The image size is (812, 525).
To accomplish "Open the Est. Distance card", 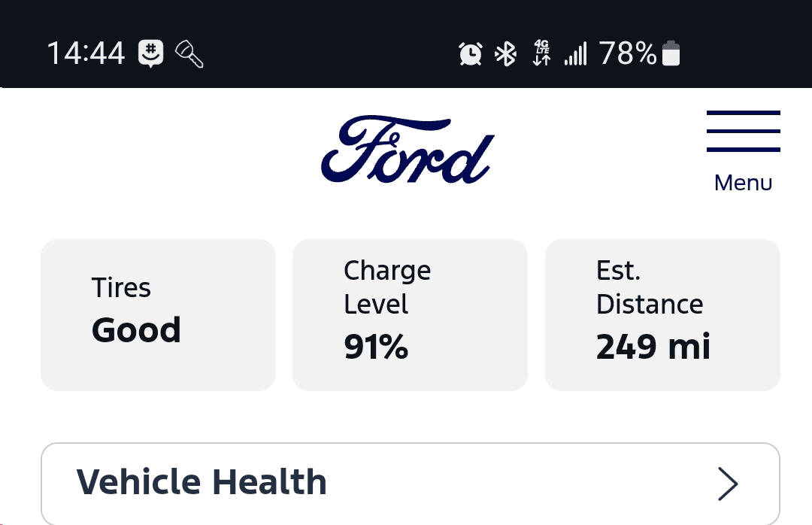I will click(x=662, y=314).
